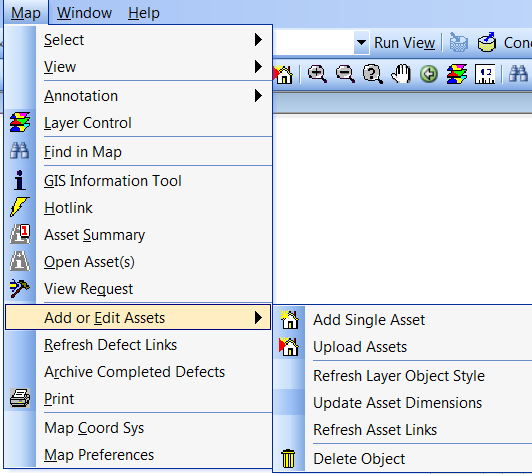Open the Window menu
This screenshot has height=474, width=532.
tap(84, 13)
